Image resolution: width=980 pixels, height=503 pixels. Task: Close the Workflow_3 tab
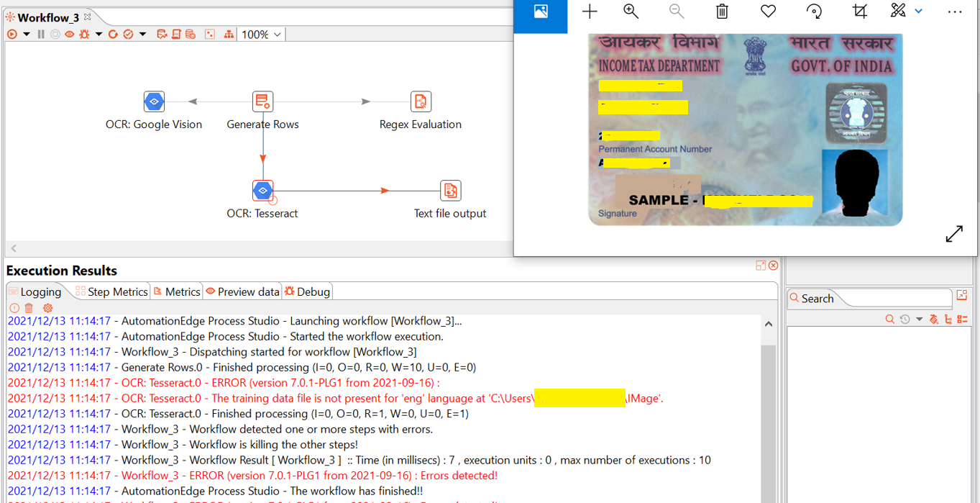coord(88,17)
